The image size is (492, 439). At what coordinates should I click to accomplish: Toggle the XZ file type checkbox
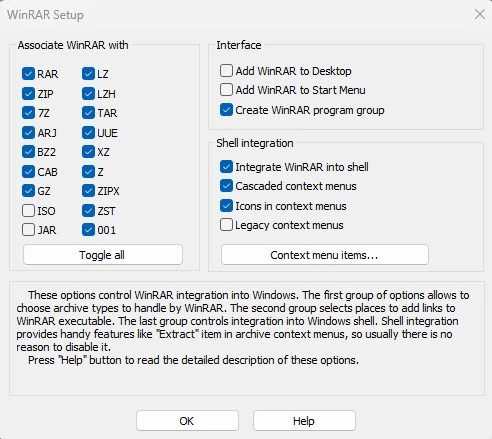pyautogui.click(x=88, y=152)
